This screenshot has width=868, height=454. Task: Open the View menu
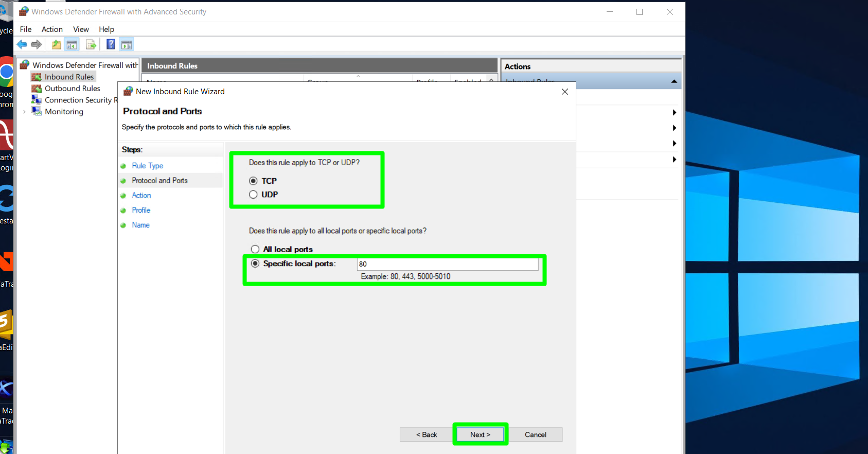(x=81, y=29)
